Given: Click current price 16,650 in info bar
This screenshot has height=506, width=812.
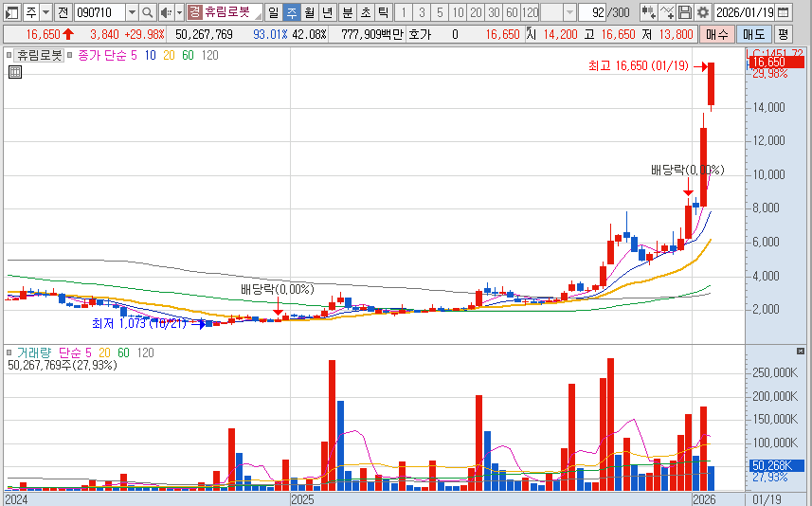Looking at the screenshot, I should [x=44, y=34].
